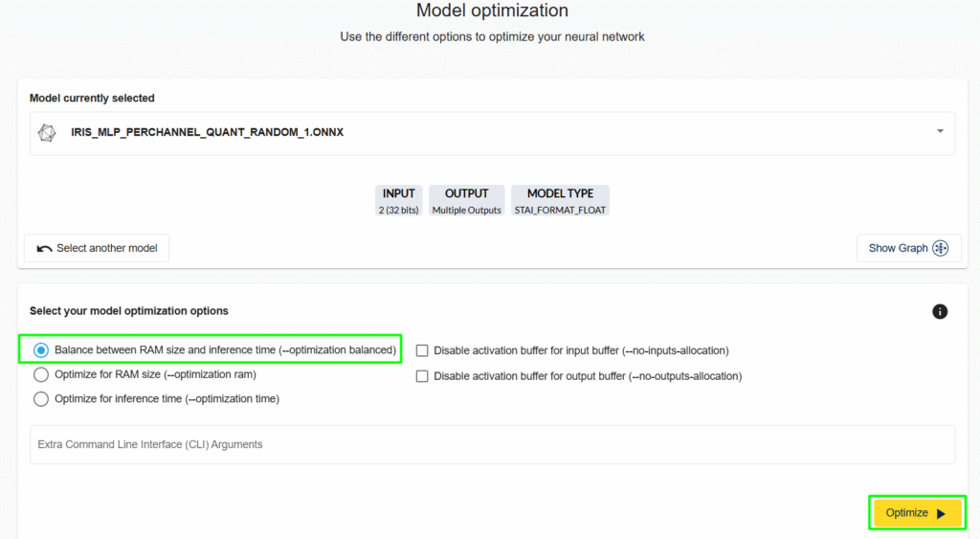Click the play triangle icon on Optimize
Viewport: 980px width, 539px height.
(941, 513)
